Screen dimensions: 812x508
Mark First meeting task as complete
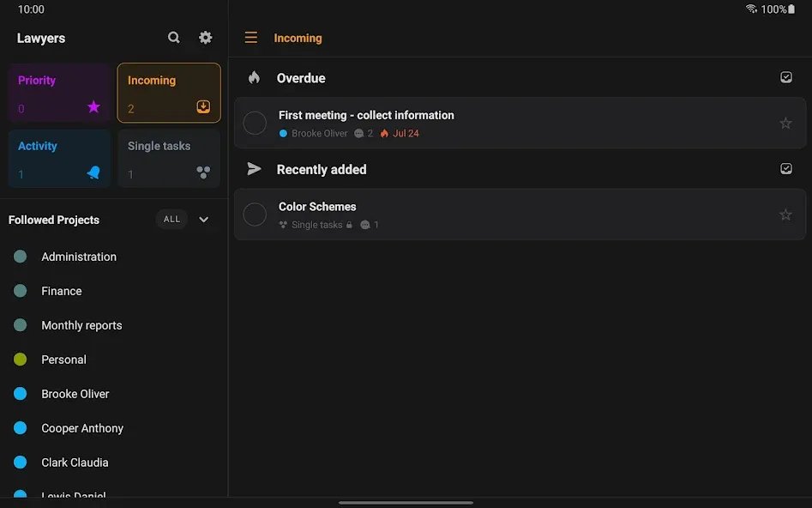(x=255, y=124)
